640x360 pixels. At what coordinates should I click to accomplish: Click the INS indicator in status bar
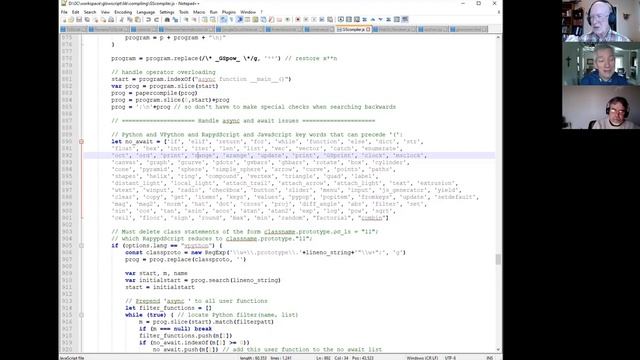pyautogui.click(x=490, y=358)
